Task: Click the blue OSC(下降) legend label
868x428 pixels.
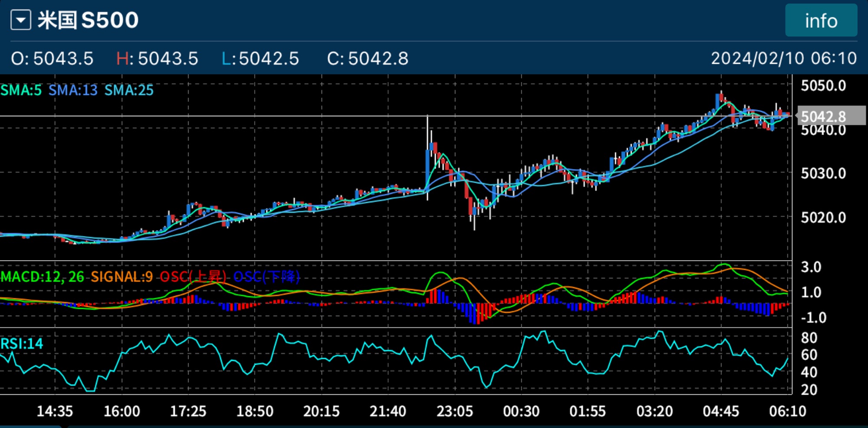Action: 266,277
